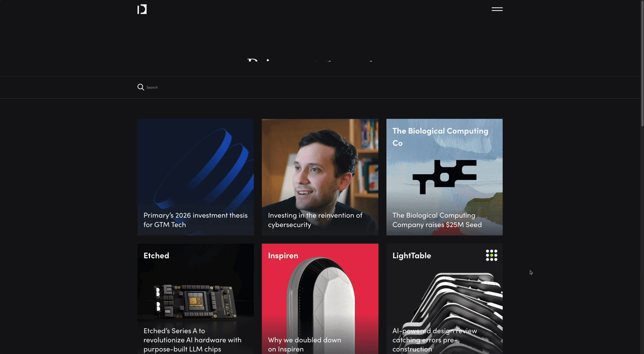Open the Primary's 2026 investment thesis card
The height and width of the screenshot is (354, 644).
tap(196, 177)
